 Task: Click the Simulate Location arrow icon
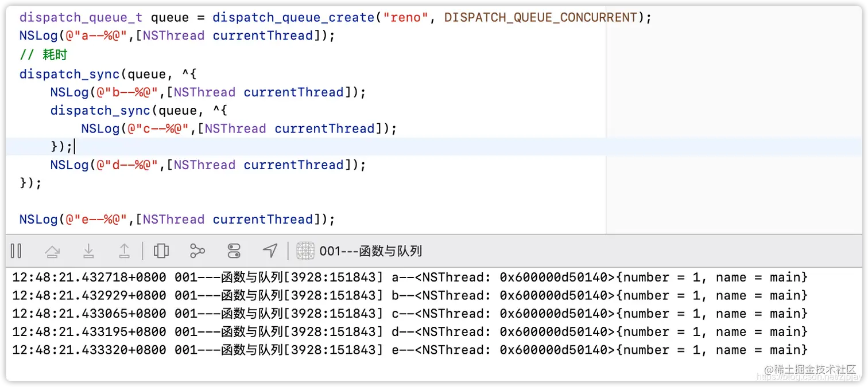tap(270, 251)
